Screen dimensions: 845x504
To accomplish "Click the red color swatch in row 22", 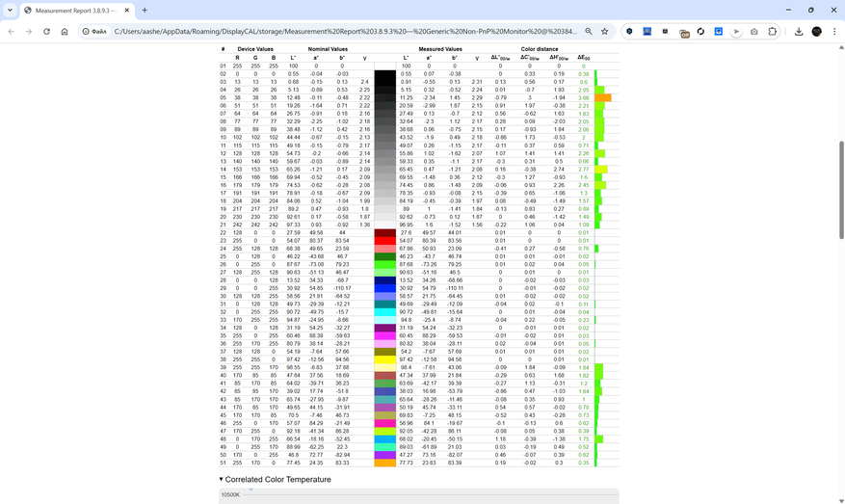I will tap(384, 232).
